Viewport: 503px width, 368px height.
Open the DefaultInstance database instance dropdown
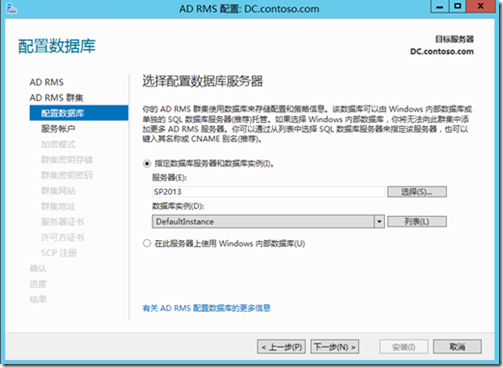pyautogui.click(x=379, y=221)
